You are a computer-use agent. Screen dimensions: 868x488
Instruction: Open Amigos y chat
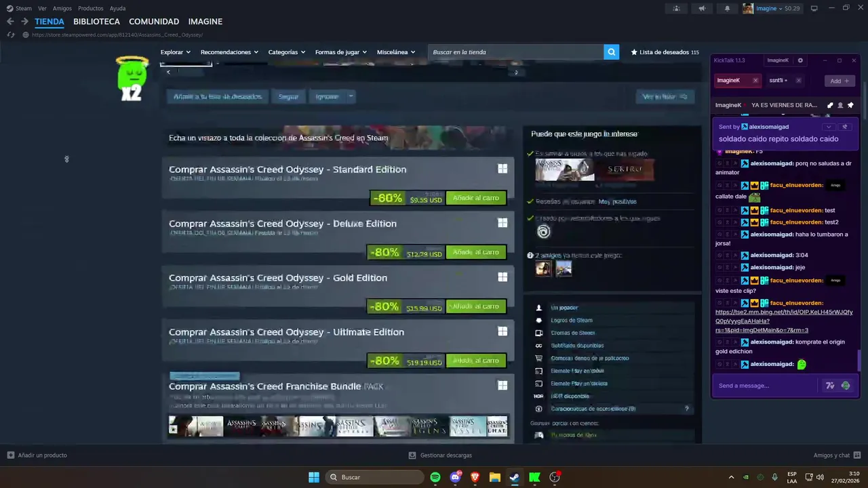[x=837, y=455]
